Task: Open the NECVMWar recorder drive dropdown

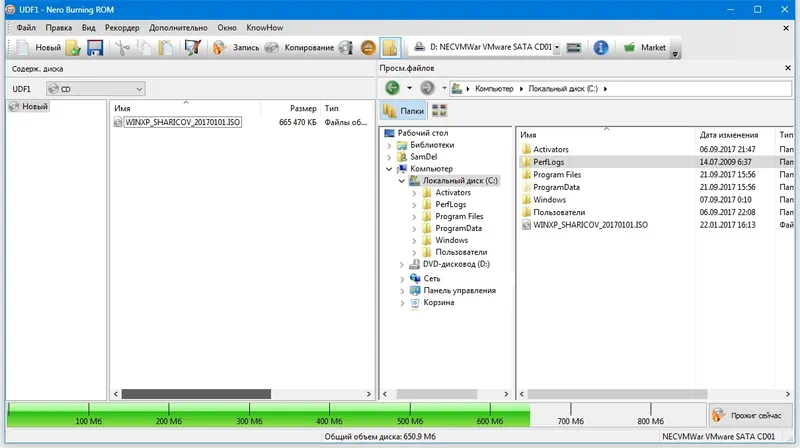Action: click(x=573, y=47)
